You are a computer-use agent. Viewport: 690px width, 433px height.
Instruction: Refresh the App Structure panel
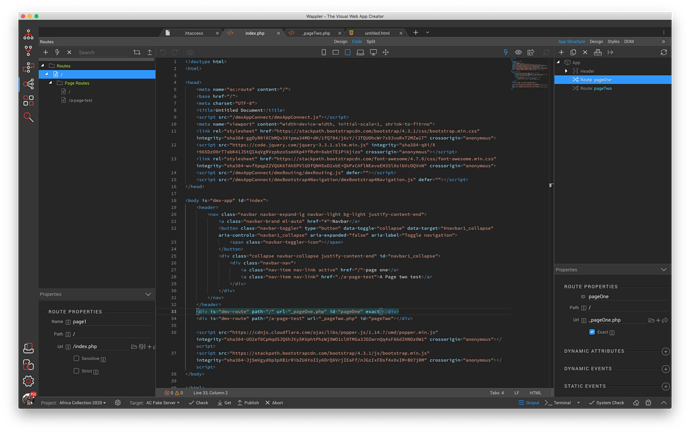(x=664, y=52)
